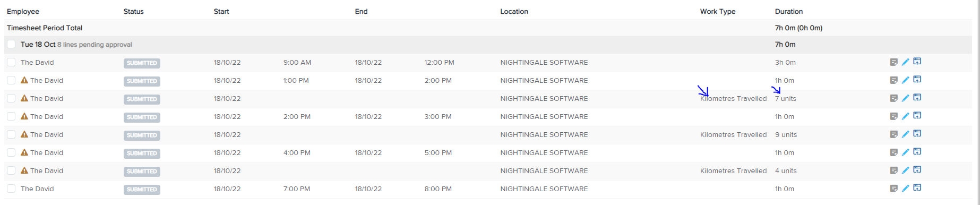Click the warning triangle on the 9 units row
980x205 pixels.
(x=24, y=134)
